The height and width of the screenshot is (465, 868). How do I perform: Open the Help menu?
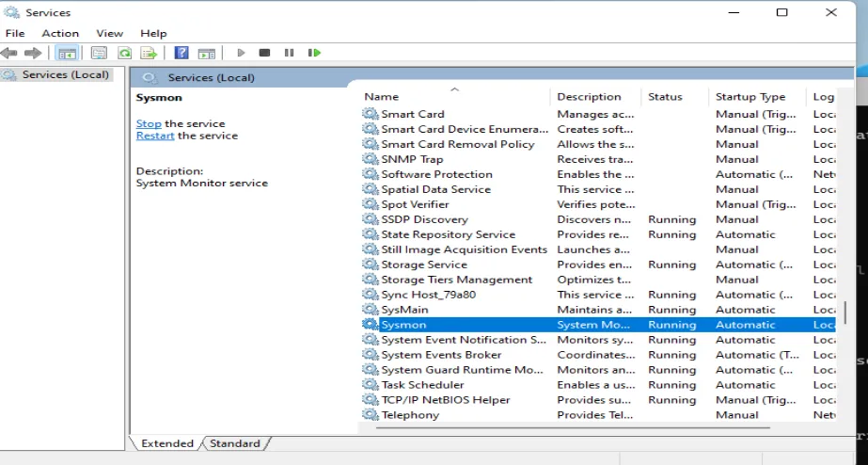pyautogui.click(x=153, y=33)
